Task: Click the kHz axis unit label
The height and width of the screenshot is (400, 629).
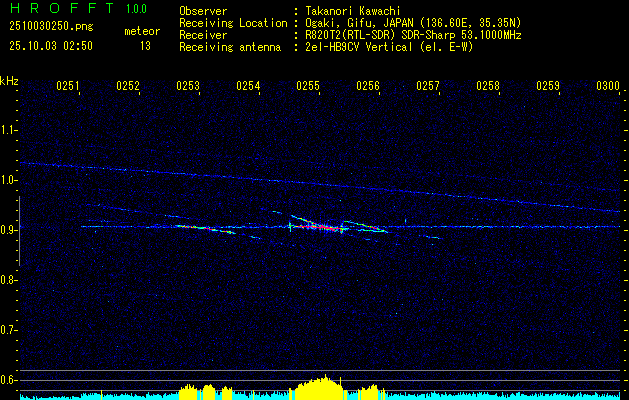Action: click(9, 81)
